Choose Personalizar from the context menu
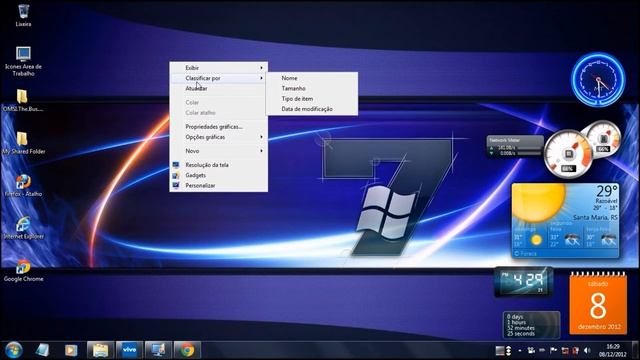The height and width of the screenshot is (360, 640). [x=219, y=185]
